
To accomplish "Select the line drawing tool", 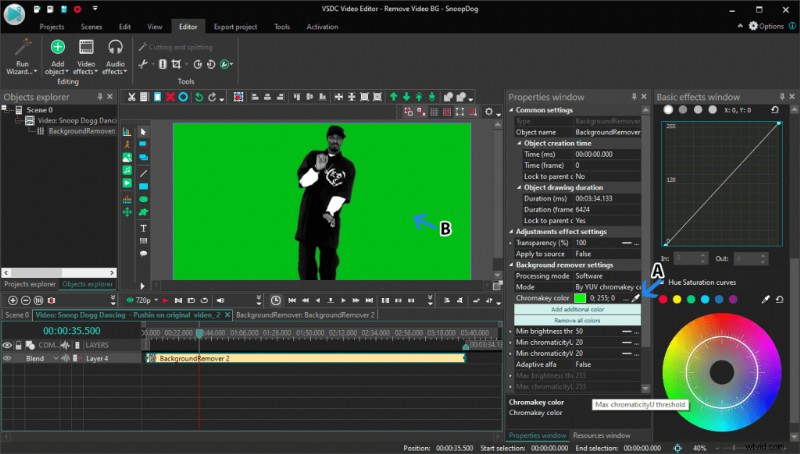I will click(x=143, y=173).
